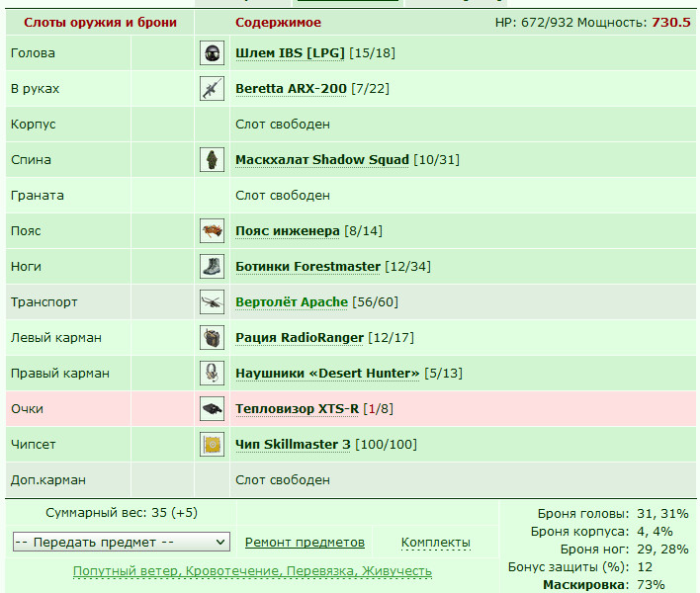Screen dimensions: 700x593
Task: Click the Граната slot label
Action: click(38, 196)
